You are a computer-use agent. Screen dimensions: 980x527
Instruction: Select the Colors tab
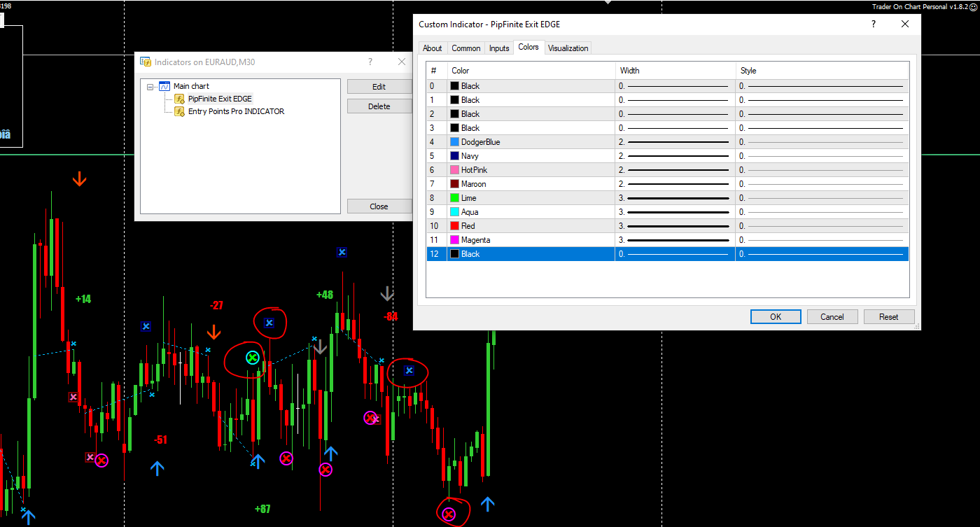click(528, 47)
